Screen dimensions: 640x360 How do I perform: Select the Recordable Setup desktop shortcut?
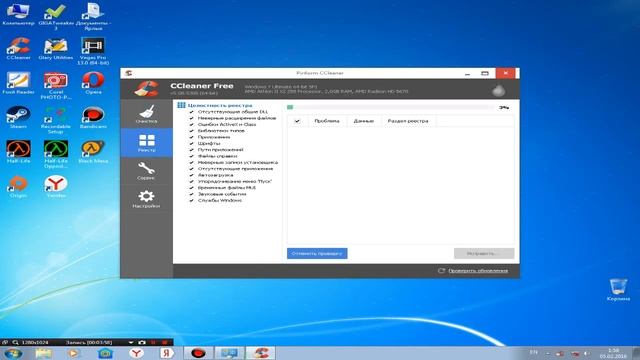coord(56,120)
